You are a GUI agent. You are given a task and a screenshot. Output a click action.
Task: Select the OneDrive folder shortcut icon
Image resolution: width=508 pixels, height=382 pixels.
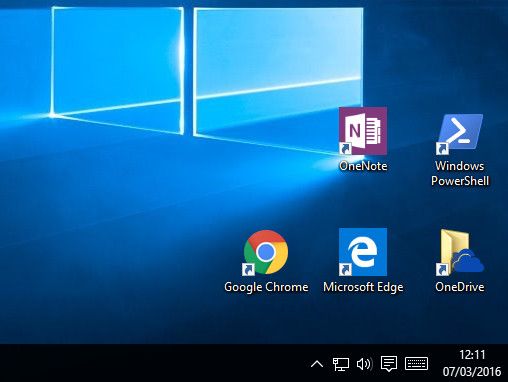coord(460,252)
